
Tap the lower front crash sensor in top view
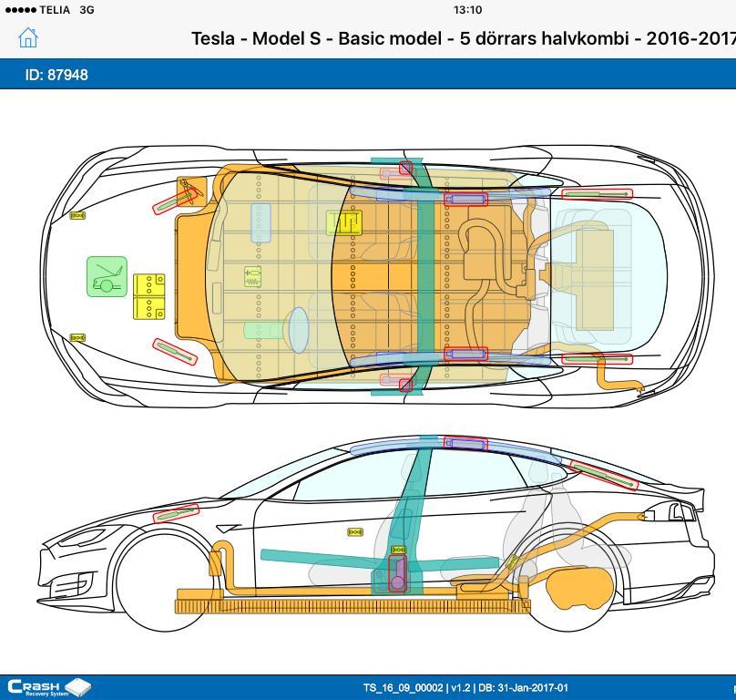point(77,338)
